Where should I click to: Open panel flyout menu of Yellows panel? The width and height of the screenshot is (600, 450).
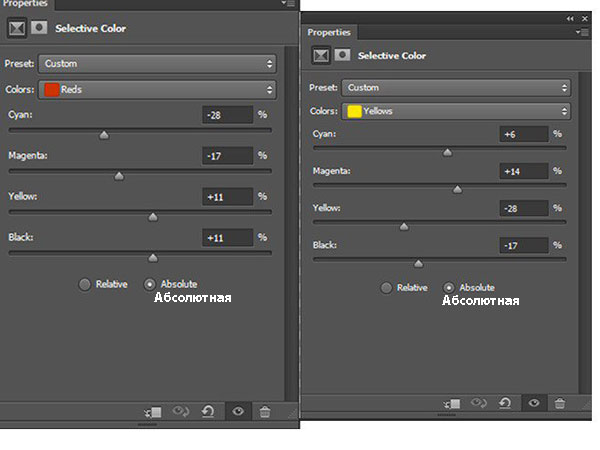[582, 33]
